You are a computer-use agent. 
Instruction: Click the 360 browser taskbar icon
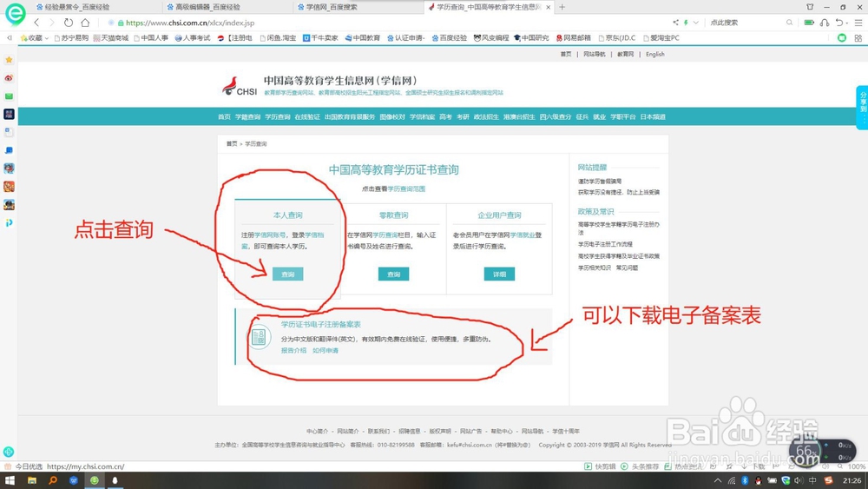(x=95, y=480)
